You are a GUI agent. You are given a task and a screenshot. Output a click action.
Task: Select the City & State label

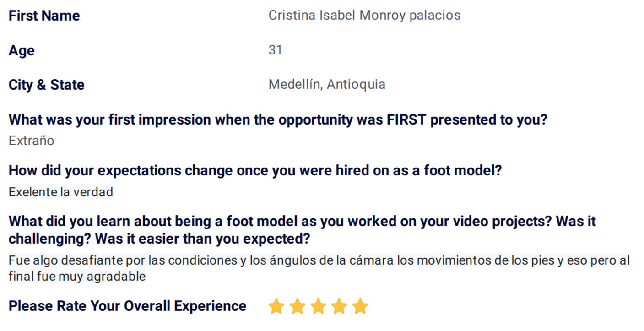pyautogui.click(x=47, y=85)
